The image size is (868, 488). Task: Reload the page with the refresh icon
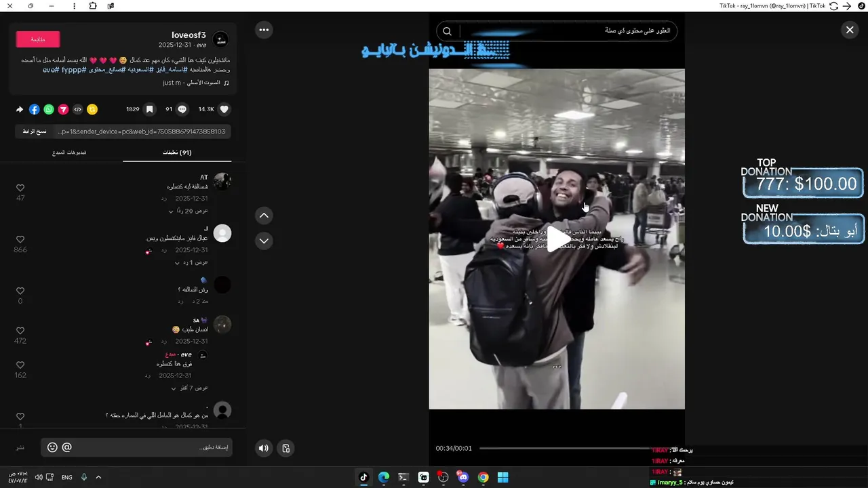point(833,5)
